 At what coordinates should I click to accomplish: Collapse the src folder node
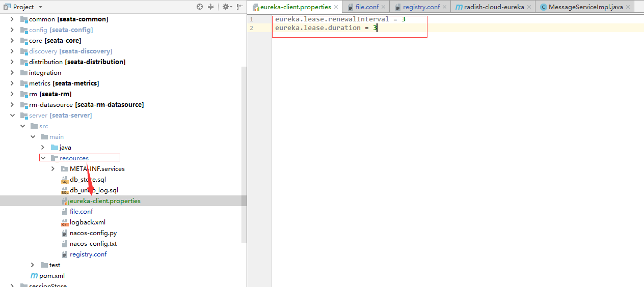(22, 126)
